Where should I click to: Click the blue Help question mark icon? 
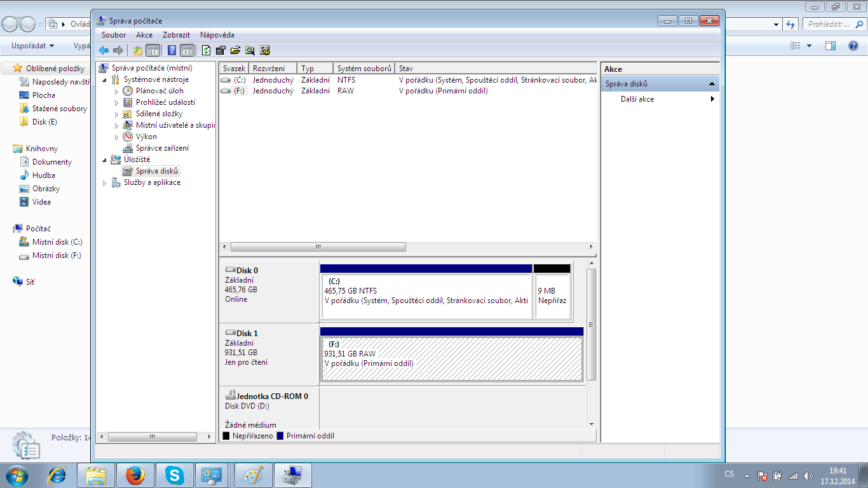tap(172, 51)
